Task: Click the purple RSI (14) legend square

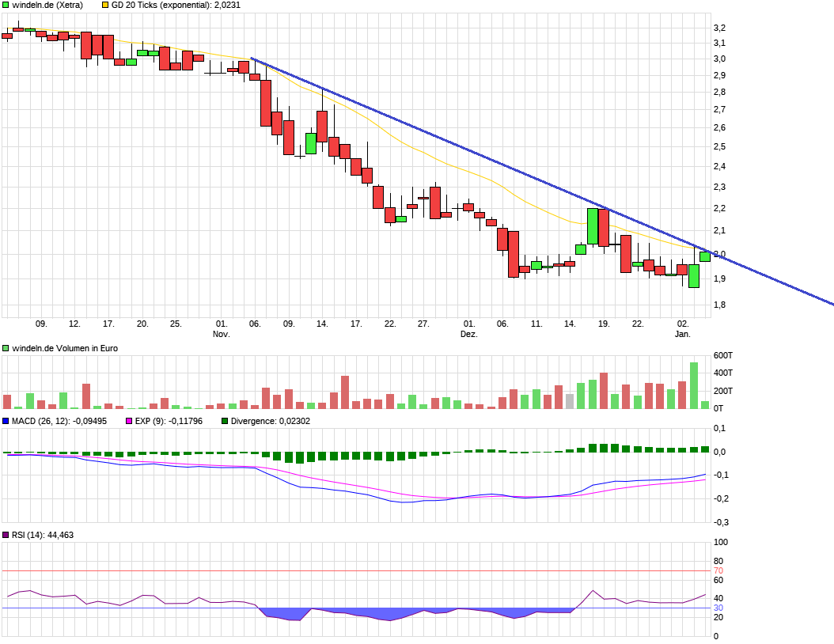Action: click(6, 535)
